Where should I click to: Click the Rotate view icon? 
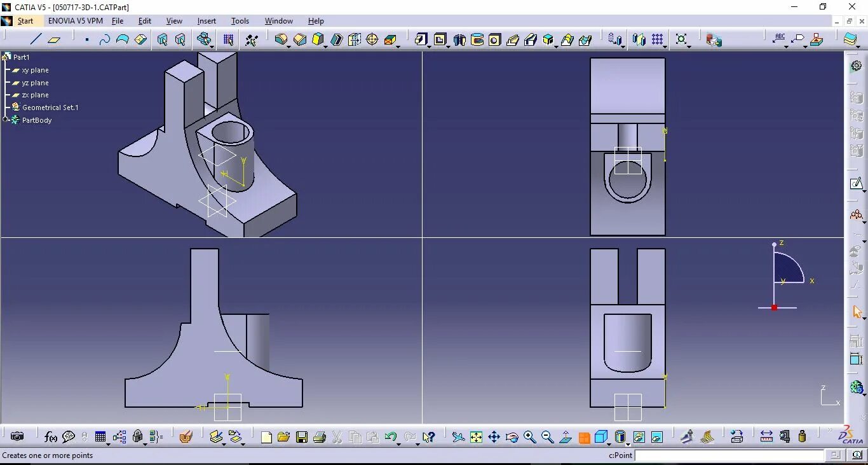pyautogui.click(x=512, y=436)
